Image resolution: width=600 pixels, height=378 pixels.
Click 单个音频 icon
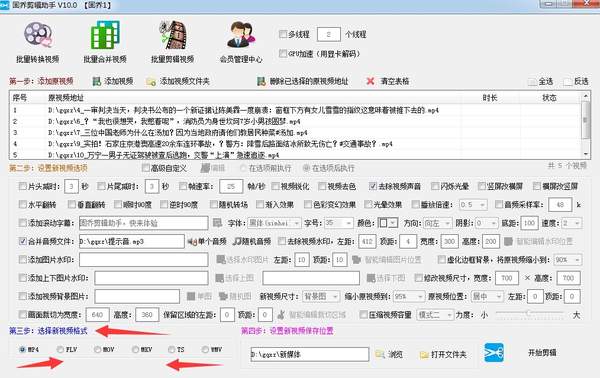coord(192,241)
